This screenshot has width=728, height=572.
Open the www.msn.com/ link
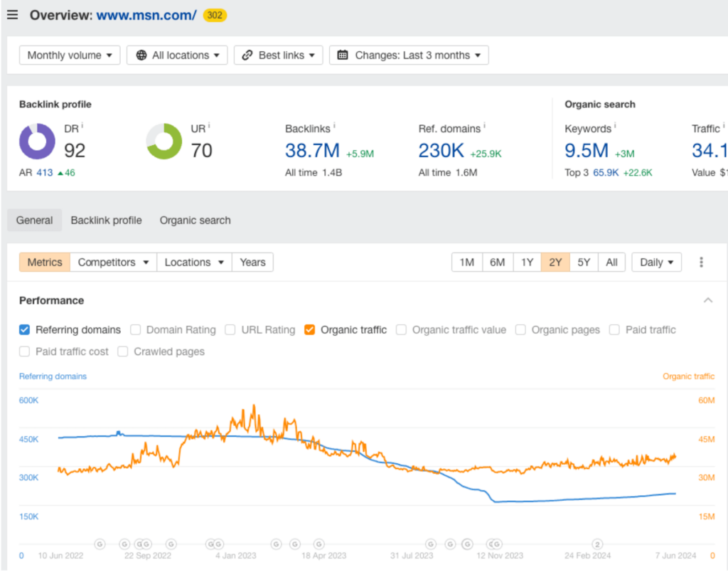146,15
